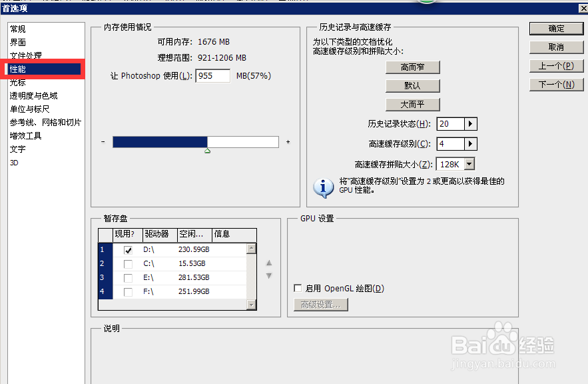Viewport: 588px width, 384px height.
Task: Click the scratch disk list scroll-down arrow
Action: point(252,305)
